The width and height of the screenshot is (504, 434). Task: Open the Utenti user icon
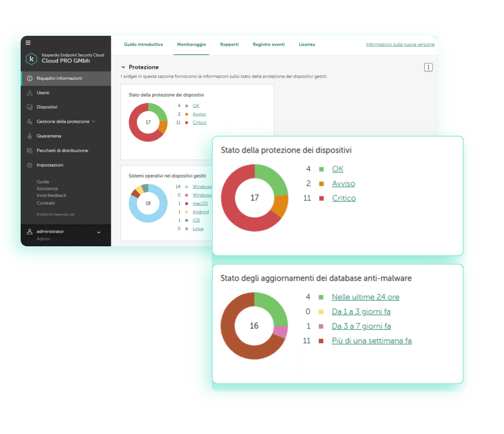tap(29, 93)
